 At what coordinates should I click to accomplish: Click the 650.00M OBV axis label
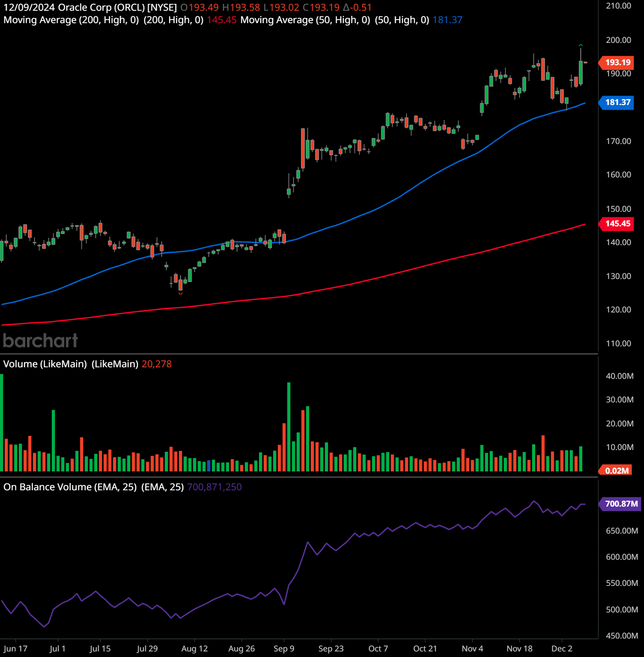pyautogui.click(x=622, y=531)
